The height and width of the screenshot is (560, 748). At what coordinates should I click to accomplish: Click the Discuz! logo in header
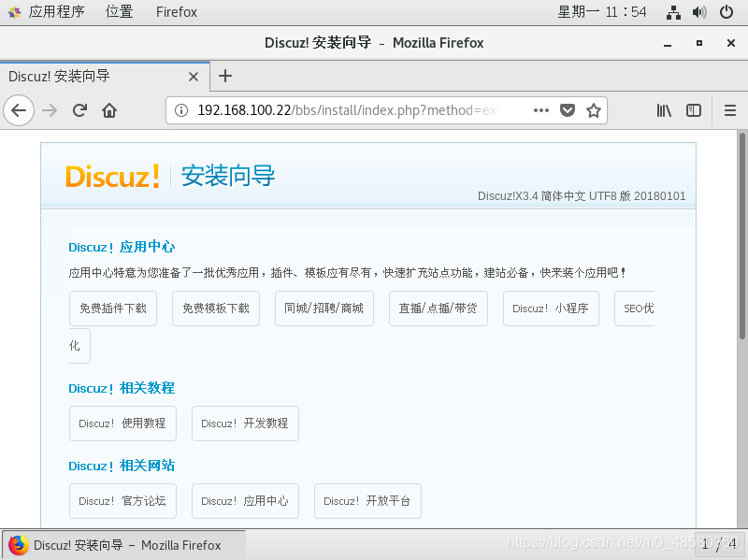coord(112,176)
